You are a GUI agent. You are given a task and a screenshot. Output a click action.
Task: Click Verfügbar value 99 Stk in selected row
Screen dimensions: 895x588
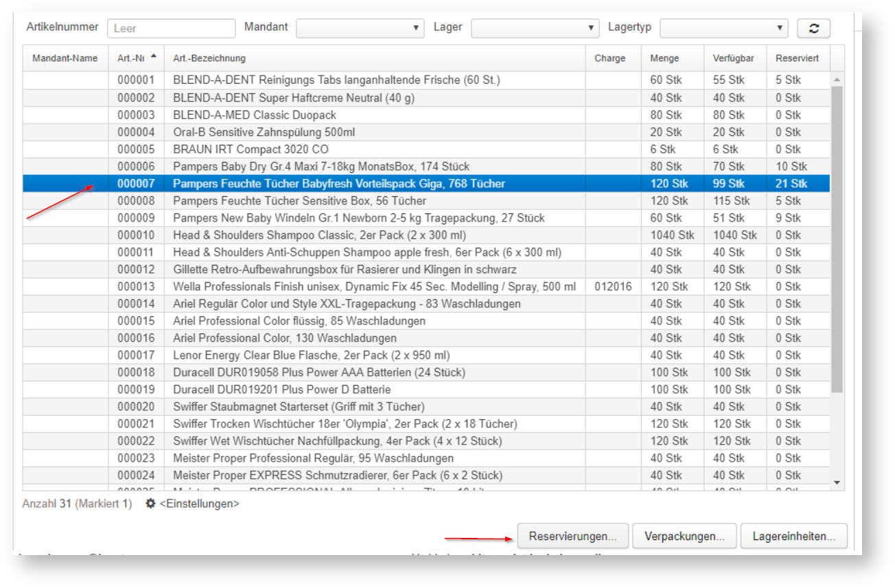pyautogui.click(x=729, y=183)
